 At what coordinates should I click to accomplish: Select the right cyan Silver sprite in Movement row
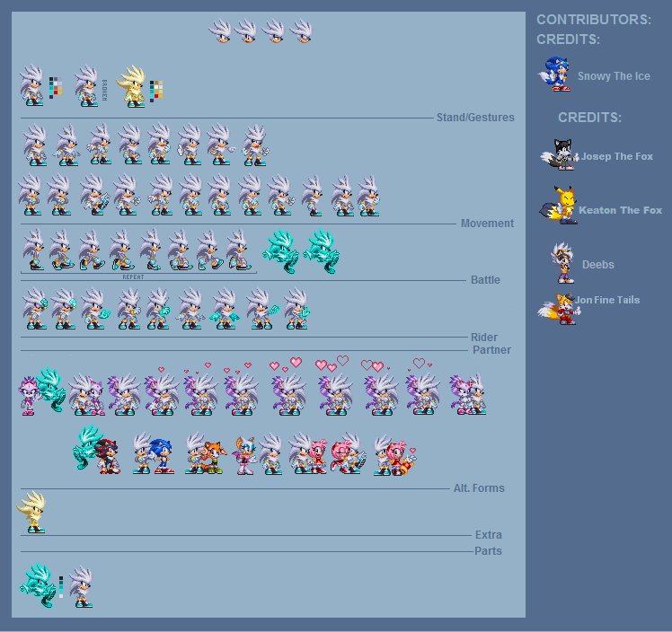pos(322,251)
